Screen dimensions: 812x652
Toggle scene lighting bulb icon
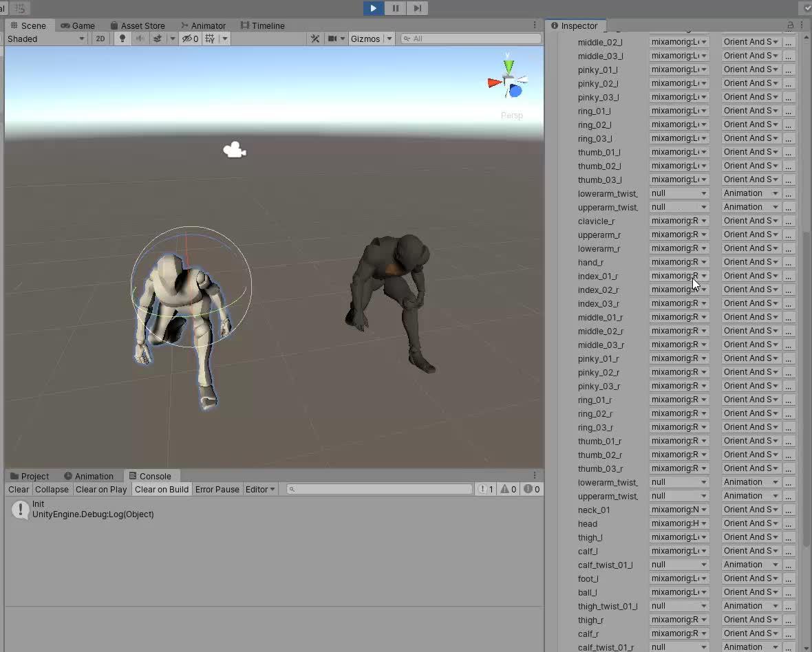click(122, 39)
